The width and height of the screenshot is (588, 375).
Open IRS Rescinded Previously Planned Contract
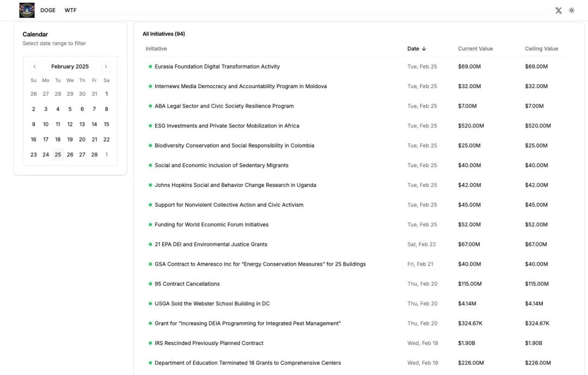209,343
